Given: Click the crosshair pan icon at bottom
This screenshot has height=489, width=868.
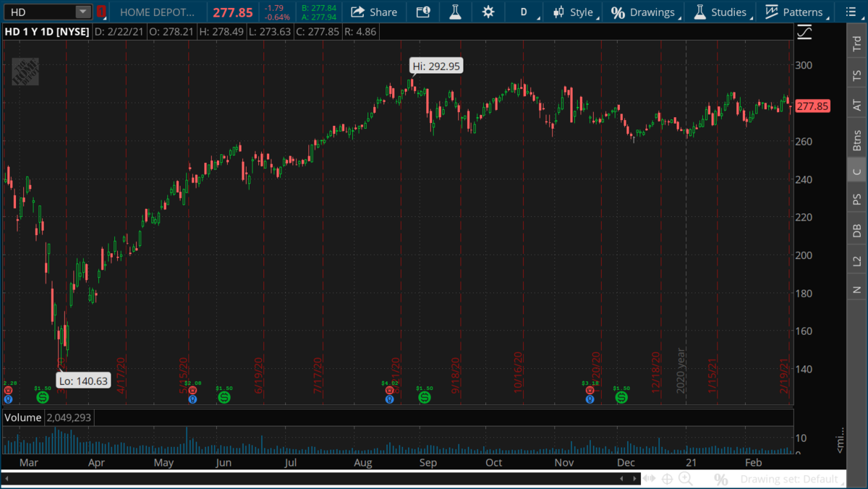Looking at the screenshot, I should point(667,478).
